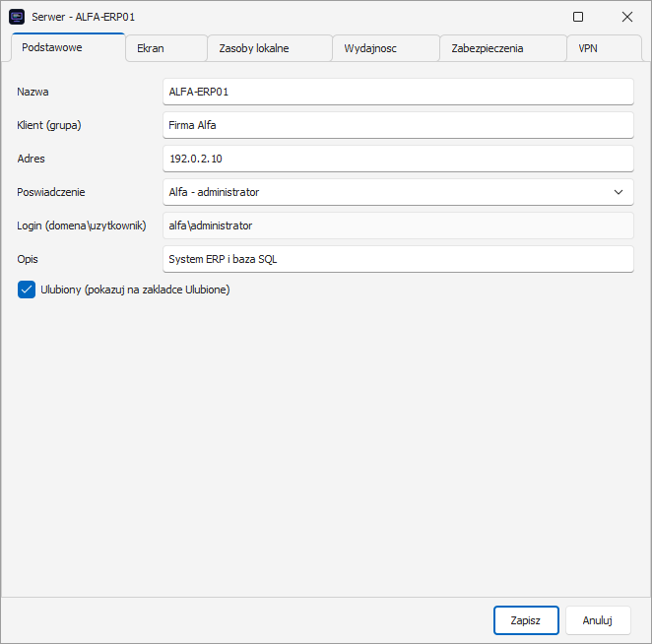This screenshot has width=652, height=644.
Task: Open the Poswiadczenie dropdown
Action: point(398,192)
